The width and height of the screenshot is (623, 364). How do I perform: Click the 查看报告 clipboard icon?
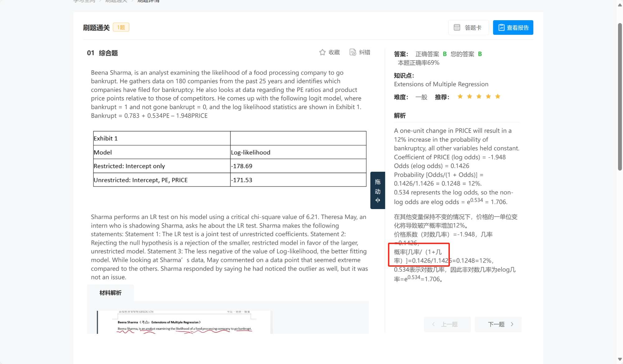pyautogui.click(x=501, y=28)
